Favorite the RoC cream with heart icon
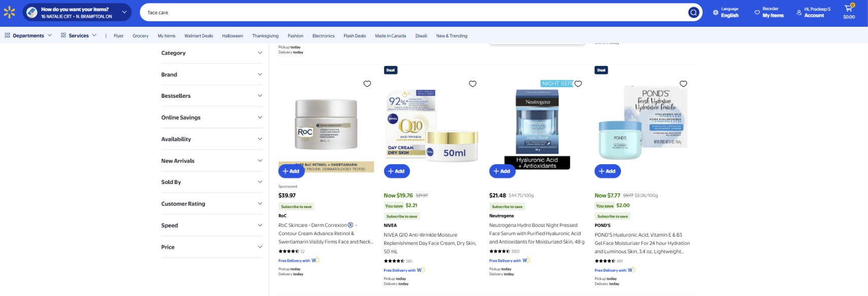Image resolution: width=868 pixels, height=296 pixels. pyautogui.click(x=367, y=84)
